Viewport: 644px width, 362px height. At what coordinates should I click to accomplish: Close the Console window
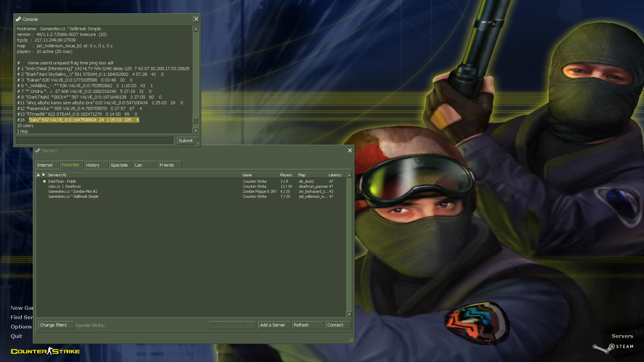(x=196, y=19)
